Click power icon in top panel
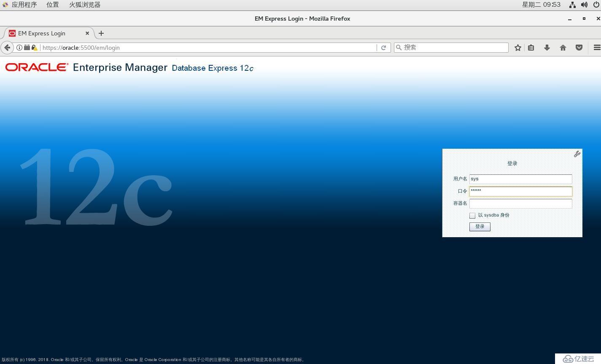 click(596, 5)
